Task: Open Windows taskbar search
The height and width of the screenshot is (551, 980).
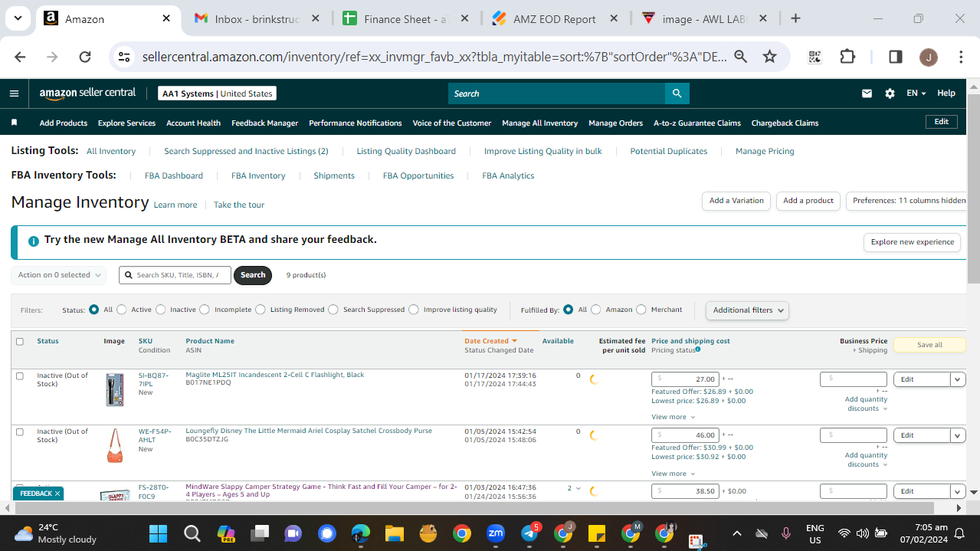Action: 192,533
